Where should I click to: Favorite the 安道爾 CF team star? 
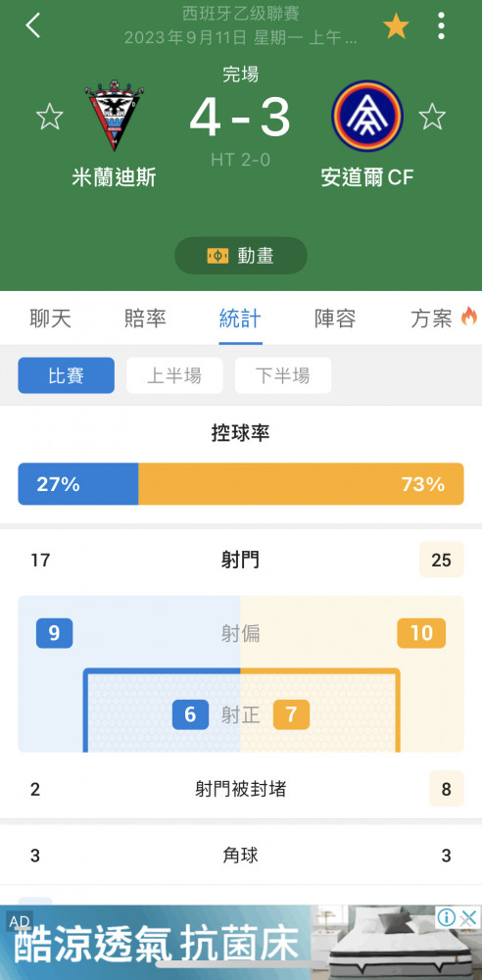[432, 117]
